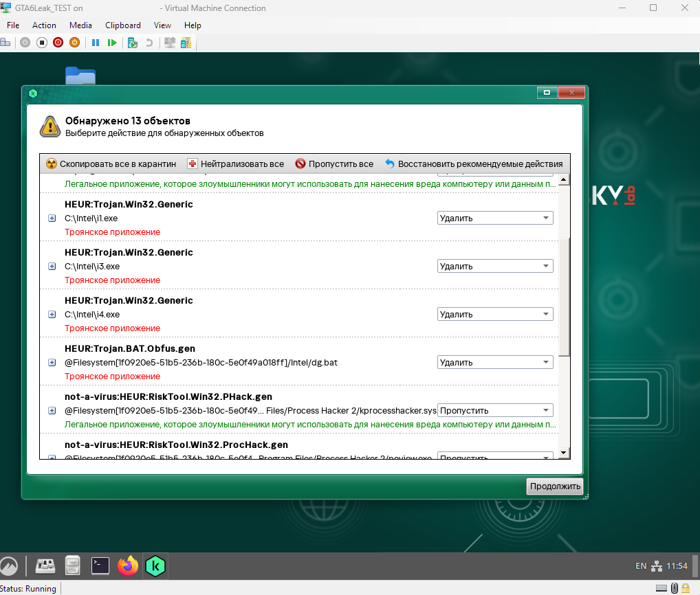Open the File menu
Screen dimensions: 700x595
pos(13,25)
